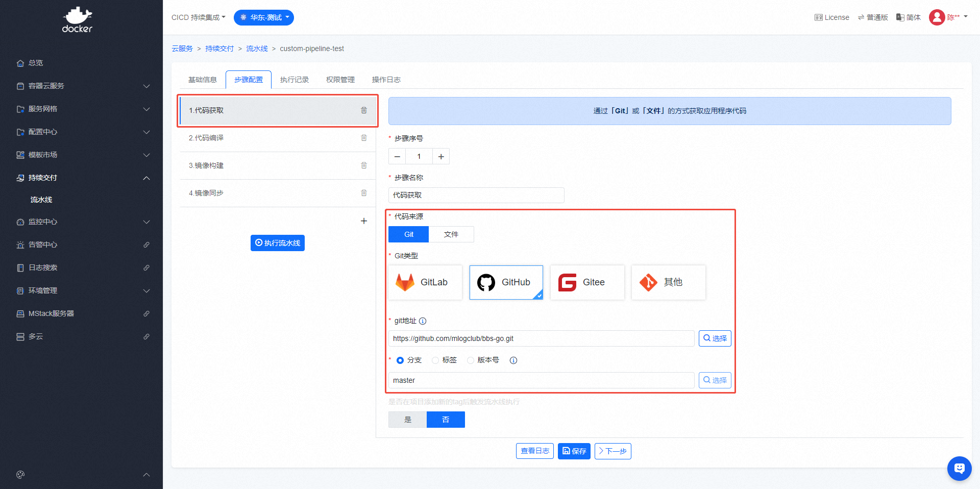
Task: Open the theme palette icon in sidebar
Action: point(20,475)
